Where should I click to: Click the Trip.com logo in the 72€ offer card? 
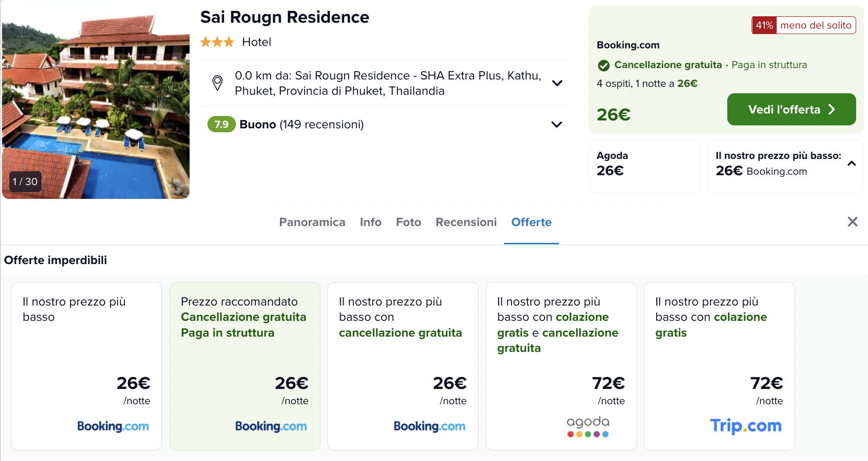(x=746, y=425)
